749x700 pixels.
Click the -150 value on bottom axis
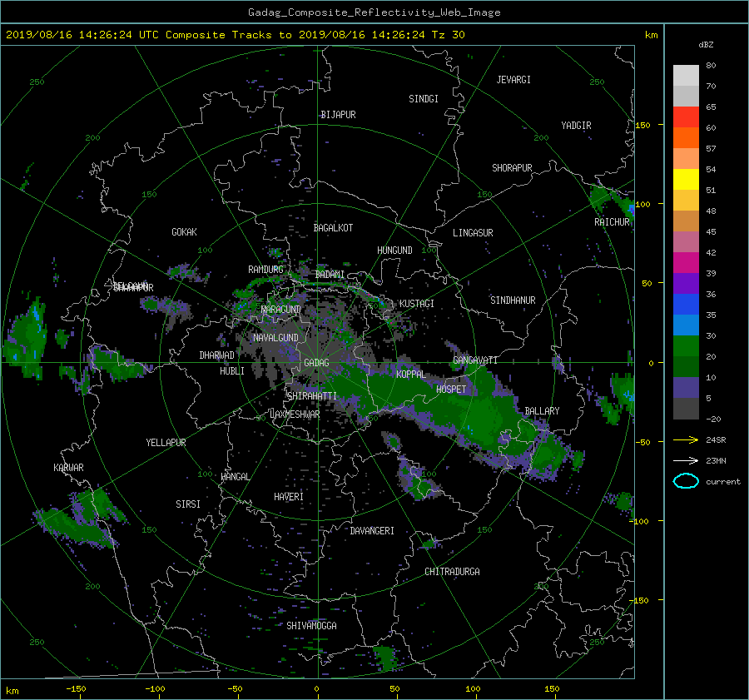pyautogui.click(x=76, y=688)
